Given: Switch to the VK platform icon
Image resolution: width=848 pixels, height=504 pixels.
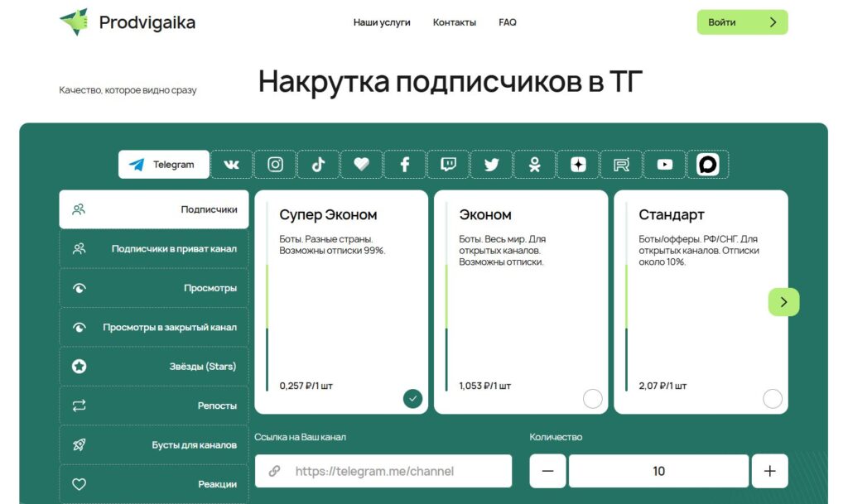Looking at the screenshot, I should coord(232,164).
